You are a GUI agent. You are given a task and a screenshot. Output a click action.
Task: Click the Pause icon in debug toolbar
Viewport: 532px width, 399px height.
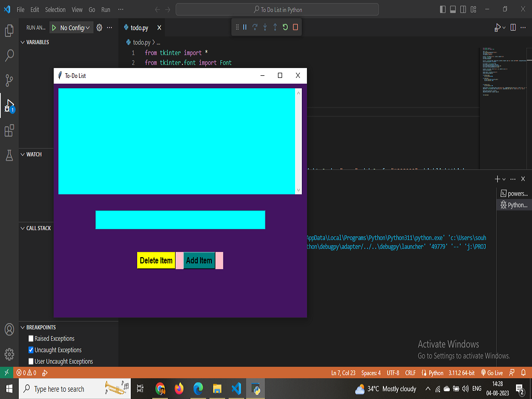(x=244, y=27)
